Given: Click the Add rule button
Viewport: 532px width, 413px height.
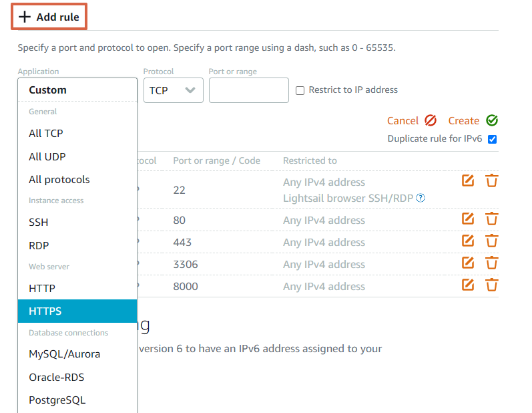Looking at the screenshot, I should click(x=49, y=17).
